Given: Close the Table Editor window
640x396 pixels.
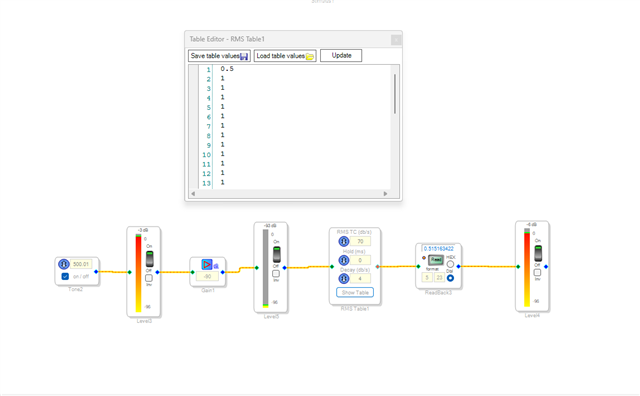Looking at the screenshot, I should (396, 40).
